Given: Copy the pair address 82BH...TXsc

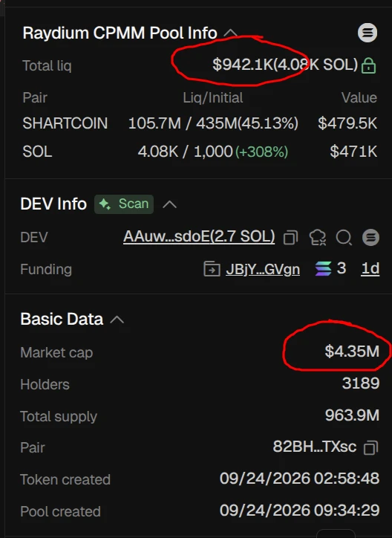Looking at the screenshot, I should [x=370, y=447].
